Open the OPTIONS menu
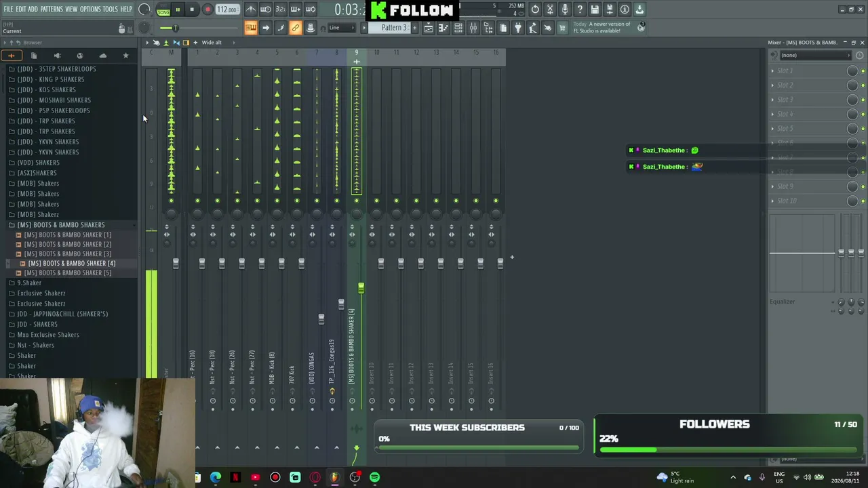Screen dimensions: 868x488 click(90, 9)
